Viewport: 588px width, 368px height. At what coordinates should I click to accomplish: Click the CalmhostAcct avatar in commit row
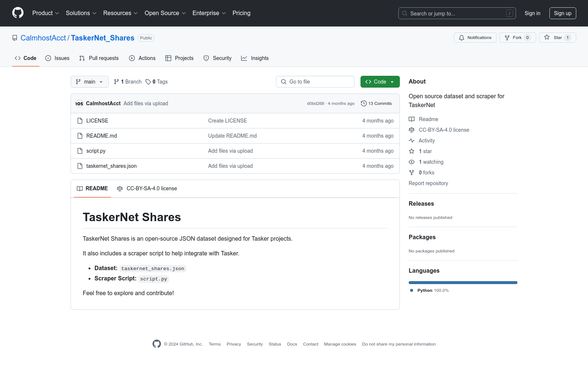79,103
